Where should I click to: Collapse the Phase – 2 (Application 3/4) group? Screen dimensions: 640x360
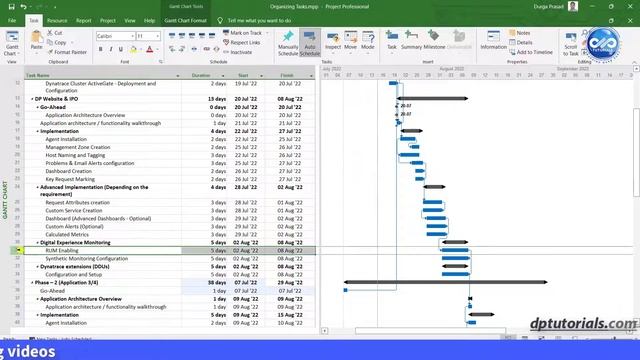(32, 283)
